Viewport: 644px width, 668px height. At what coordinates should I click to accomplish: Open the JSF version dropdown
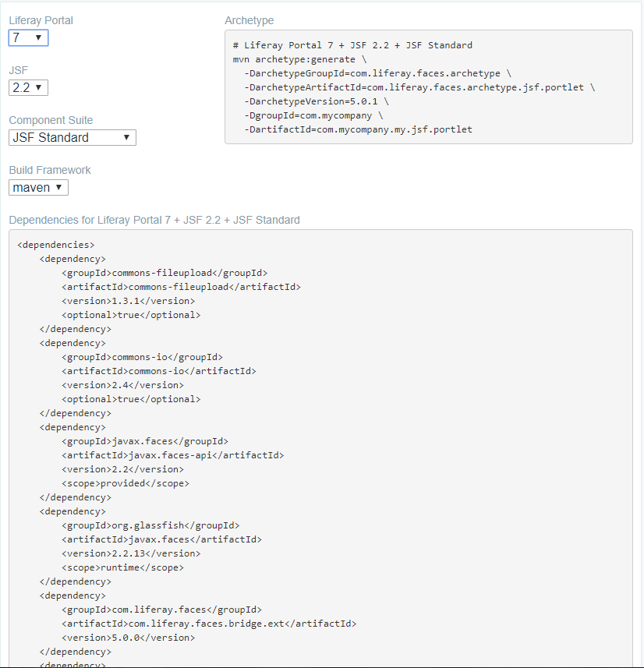click(29, 88)
